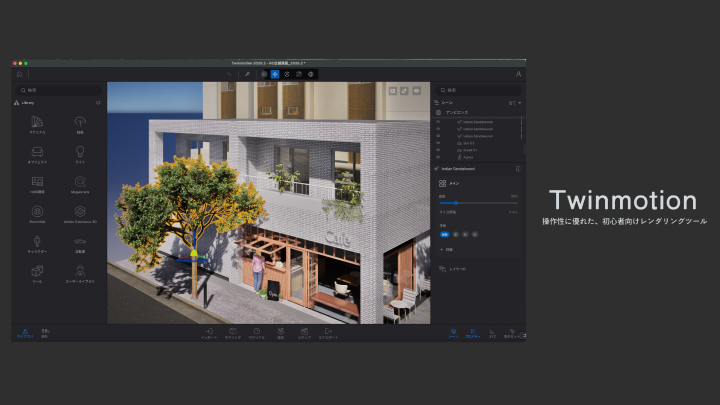
Task: Click the Library header label
Action: pos(28,103)
